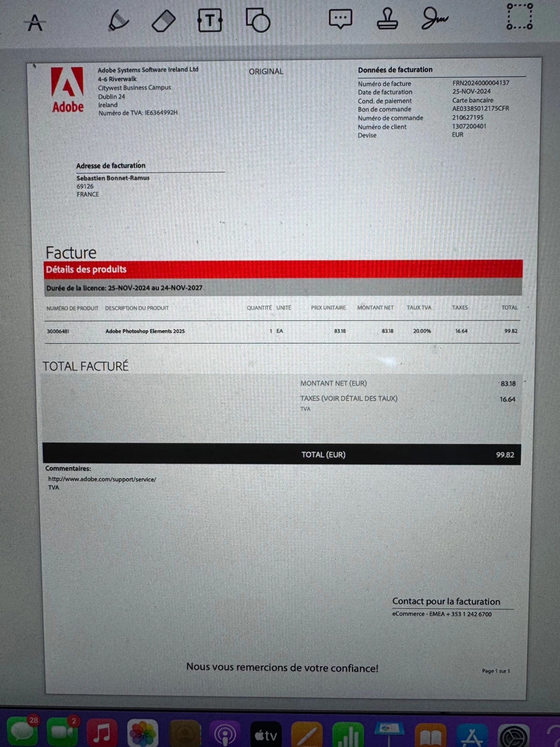This screenshot has width=560, height=747.
Task: Click 'TAXES (VOIR DÉTAIL DES TAUX)' label
Action: pyautogui.click(x=349, y=398)
